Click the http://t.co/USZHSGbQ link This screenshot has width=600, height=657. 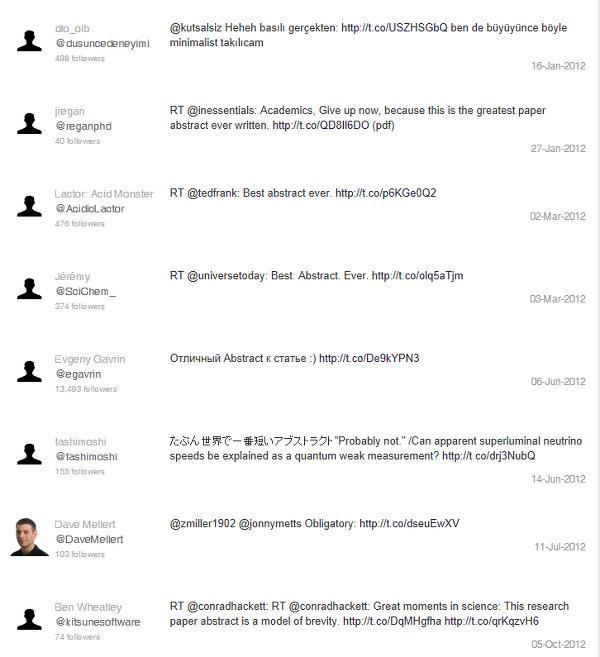coord(394,28)
